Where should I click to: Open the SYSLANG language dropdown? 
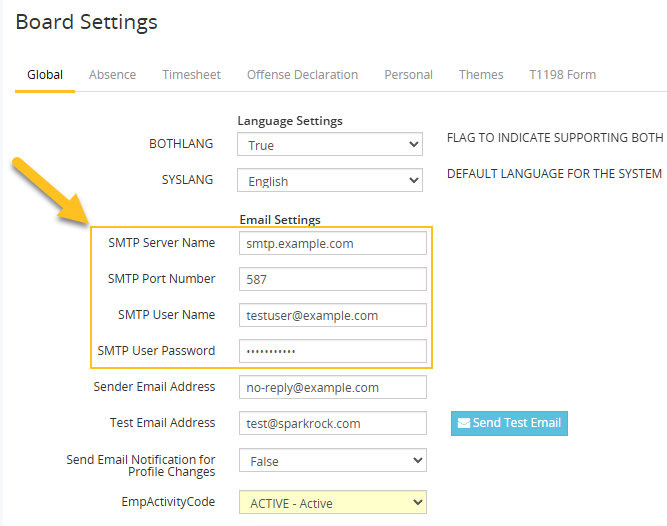point(330,181)
